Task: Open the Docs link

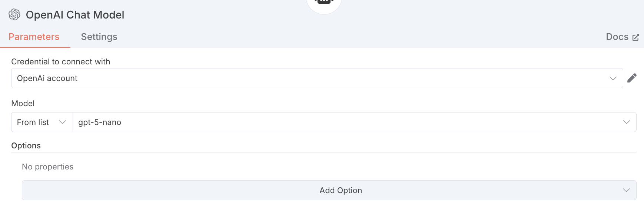Action: [x=617, y=37]
